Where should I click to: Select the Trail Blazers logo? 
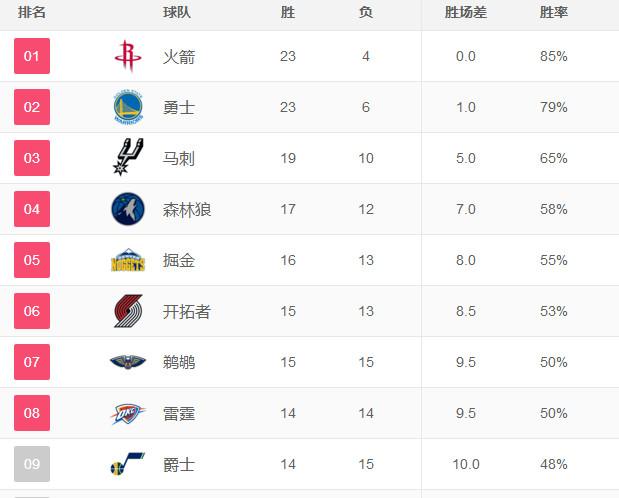click(x=128, y=311)
